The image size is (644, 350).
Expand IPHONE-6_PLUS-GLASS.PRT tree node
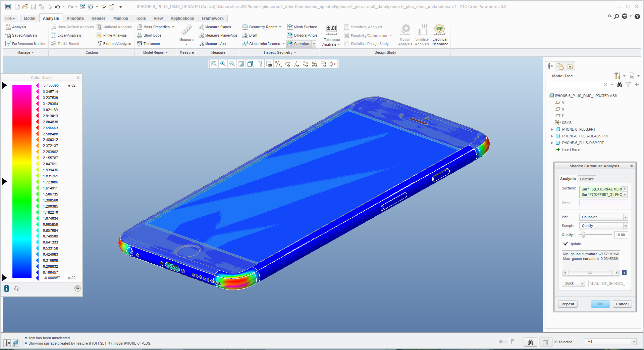point(552,136)
